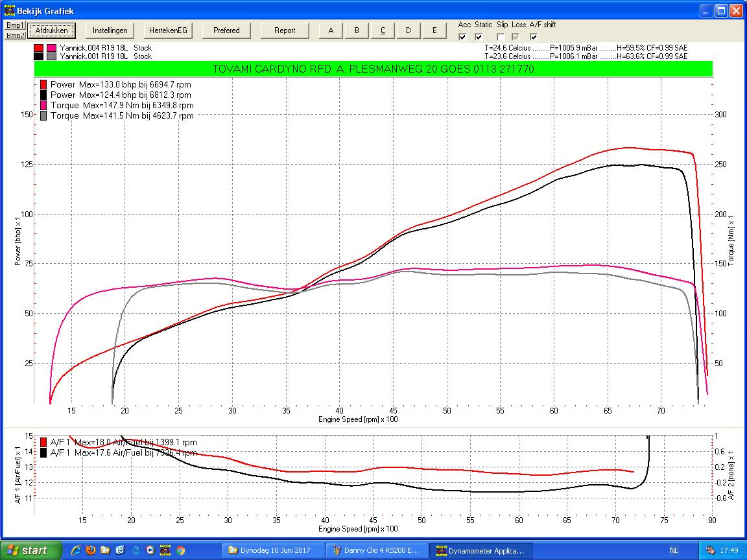Click 'T=23.6 Celcius' conditions line

(586, 56)
